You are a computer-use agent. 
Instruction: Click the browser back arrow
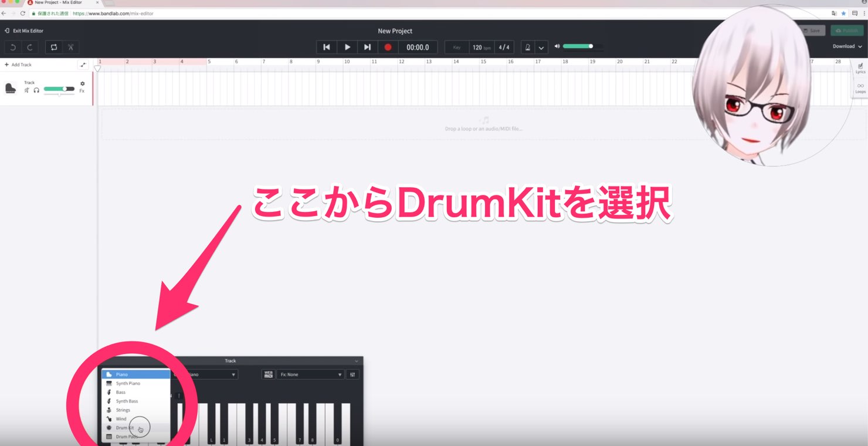click(x=4, y=13)
